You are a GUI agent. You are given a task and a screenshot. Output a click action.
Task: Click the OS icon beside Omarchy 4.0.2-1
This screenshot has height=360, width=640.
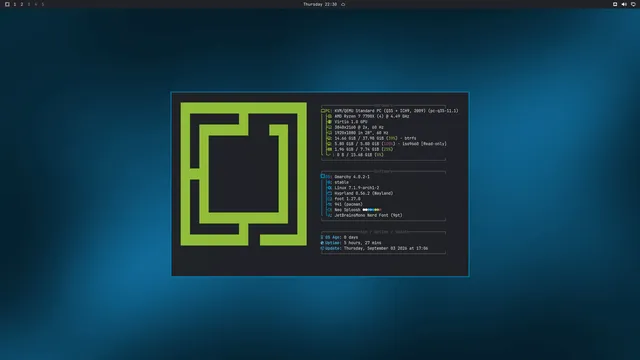(323, 177)
